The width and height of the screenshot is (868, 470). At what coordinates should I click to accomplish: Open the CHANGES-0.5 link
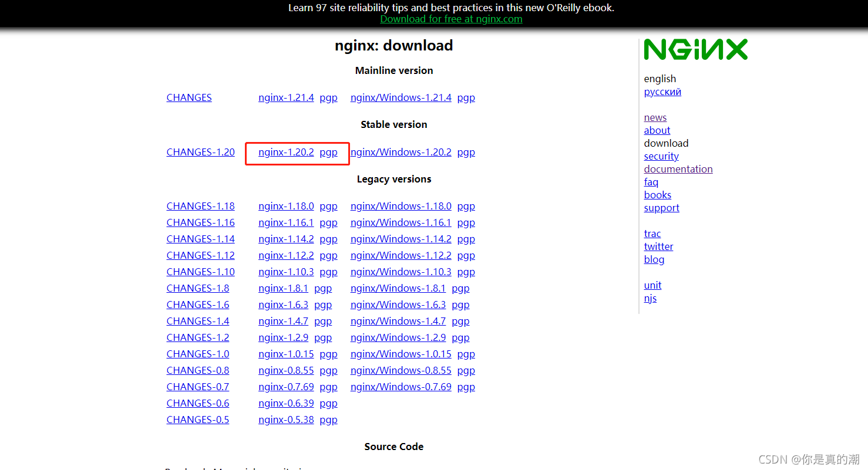[x=197, y=420]
